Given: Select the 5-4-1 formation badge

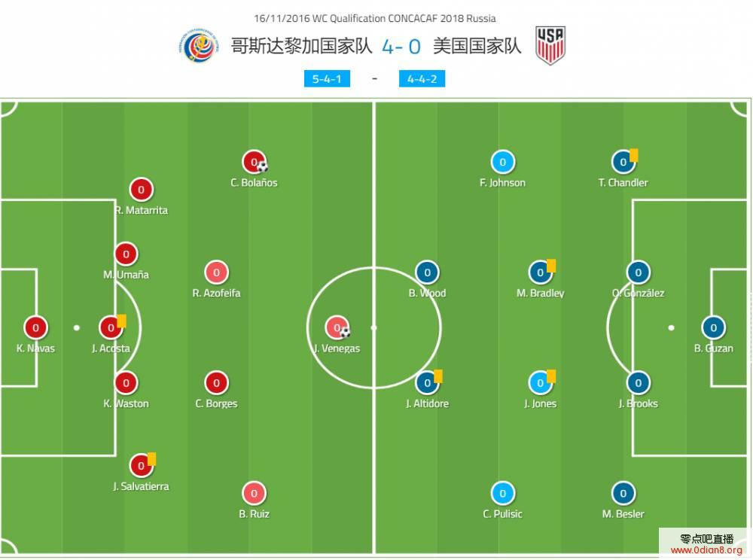Looking at the screenshot, I should [327, 79].
